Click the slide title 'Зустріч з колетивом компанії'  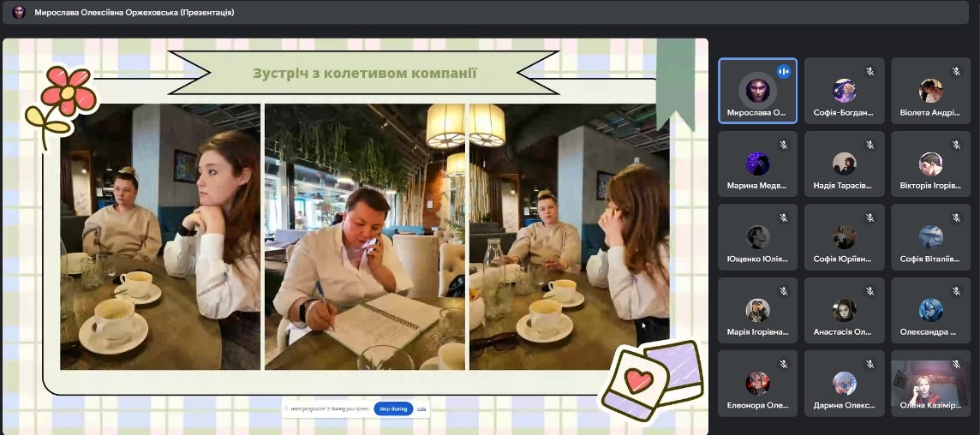(364, 73)
